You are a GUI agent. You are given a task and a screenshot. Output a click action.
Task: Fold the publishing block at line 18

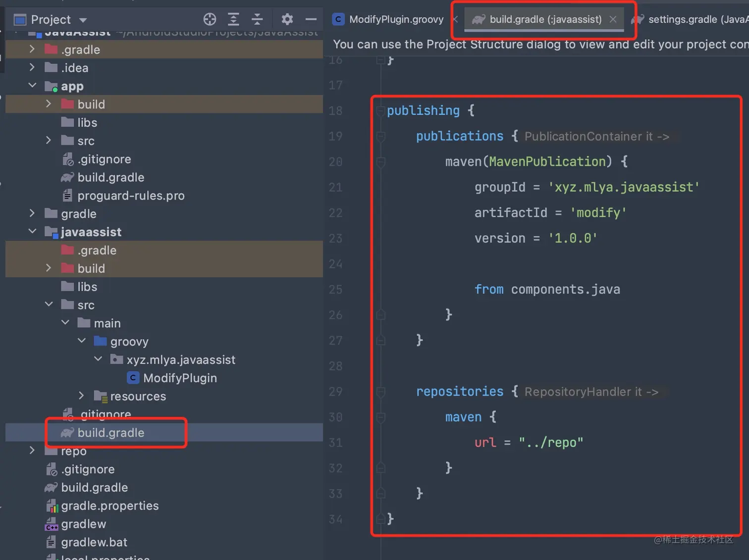[381, 110]
